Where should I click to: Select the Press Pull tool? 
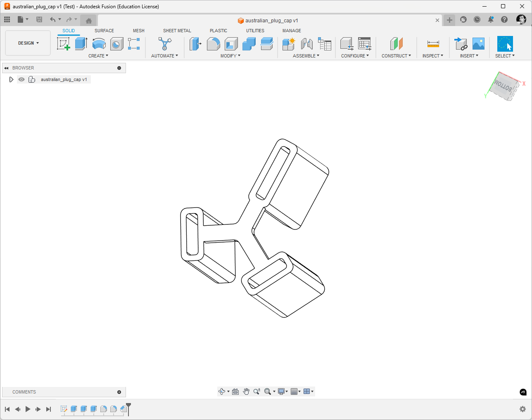coord(195,43)
